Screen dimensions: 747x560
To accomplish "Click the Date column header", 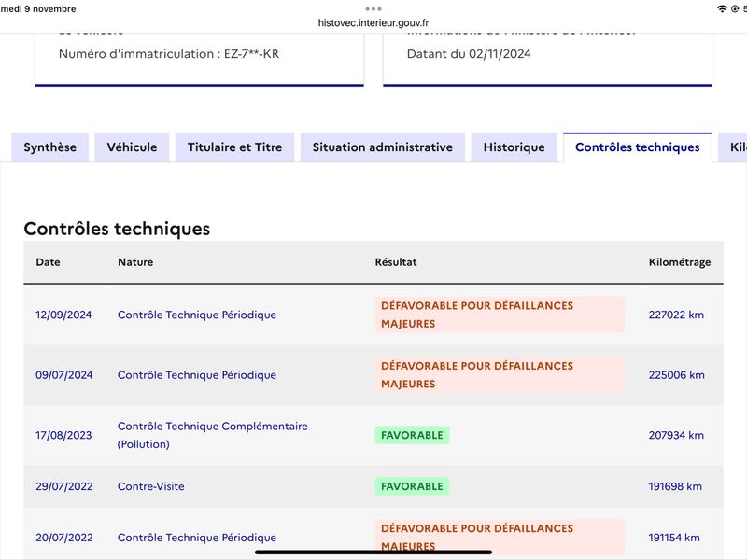I will pos(49,262).
